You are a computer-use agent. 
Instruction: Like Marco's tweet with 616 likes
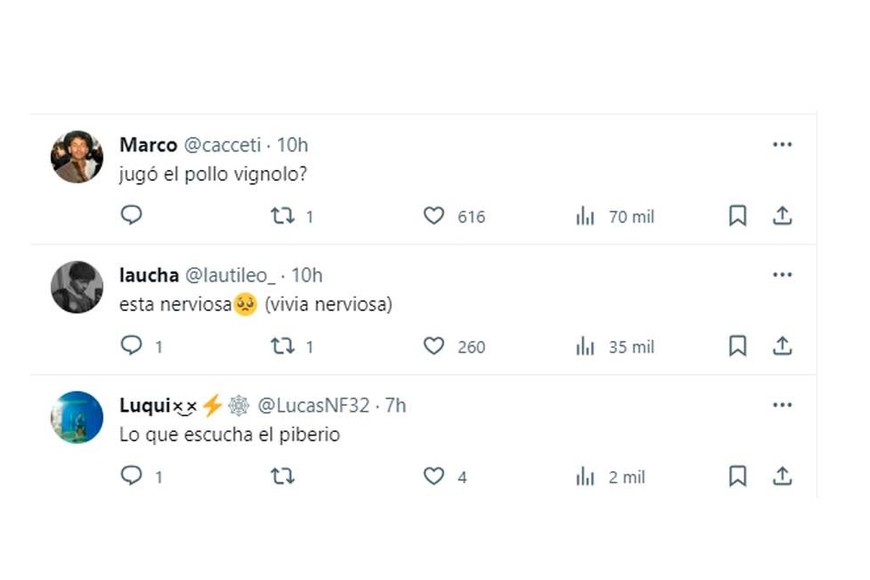pos(433,215)
